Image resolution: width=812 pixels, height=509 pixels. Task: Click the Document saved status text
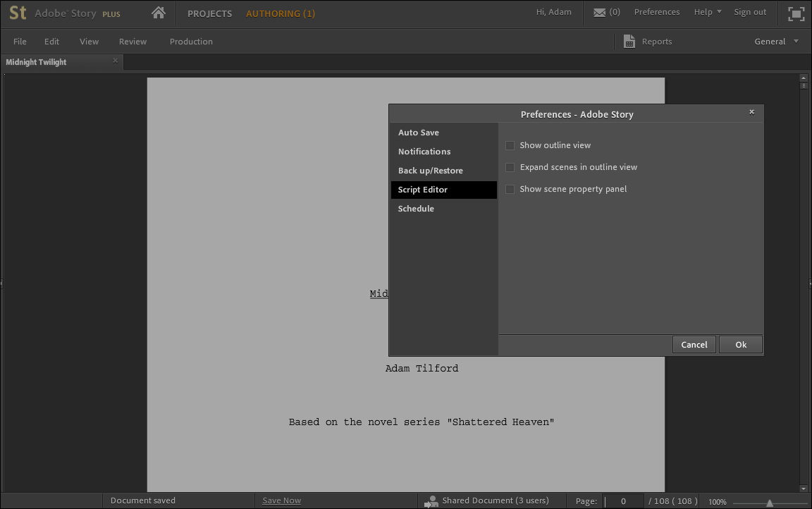click(143, 501)
